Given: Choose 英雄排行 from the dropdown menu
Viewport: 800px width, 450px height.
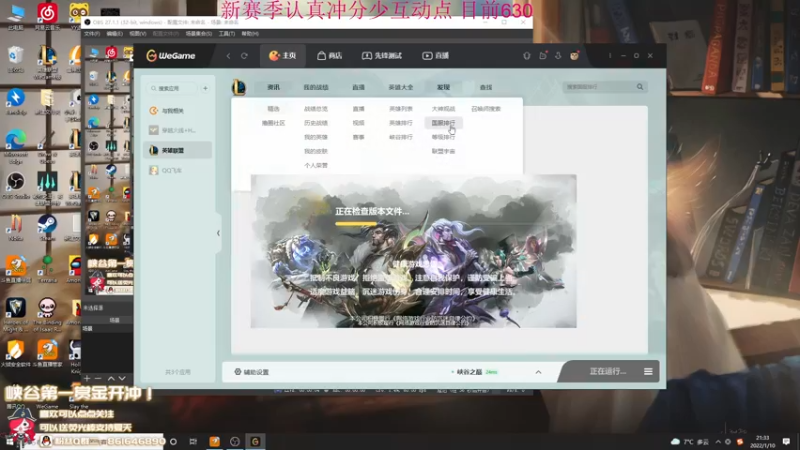Looking at the screenshot, I should point(401,123).
